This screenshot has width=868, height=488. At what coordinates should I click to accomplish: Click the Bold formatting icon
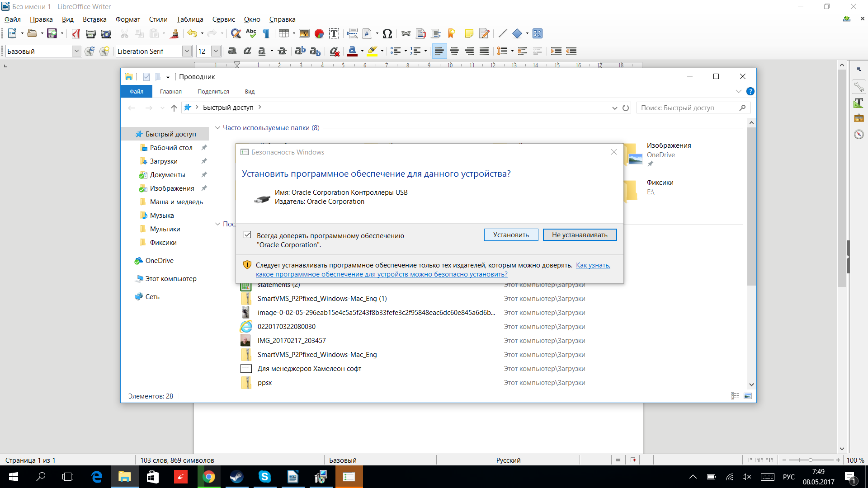[232, 51]
